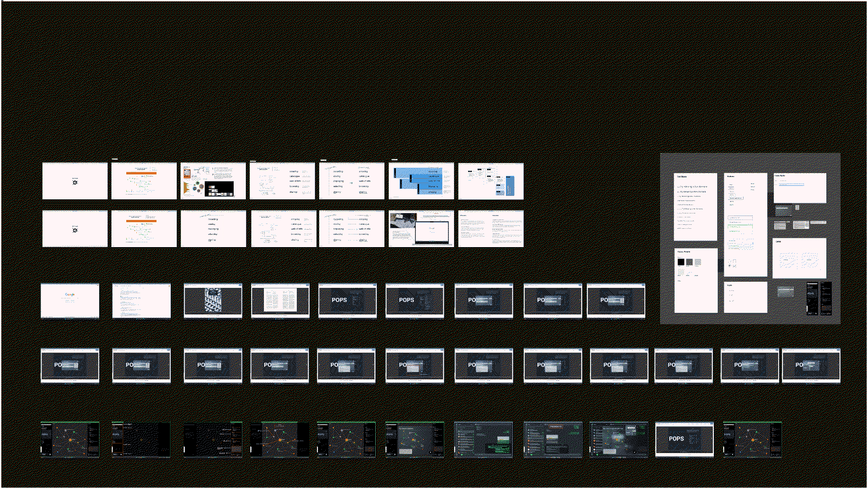
Task: Select the Text Styles frame
Action: [x=696, y=207]
